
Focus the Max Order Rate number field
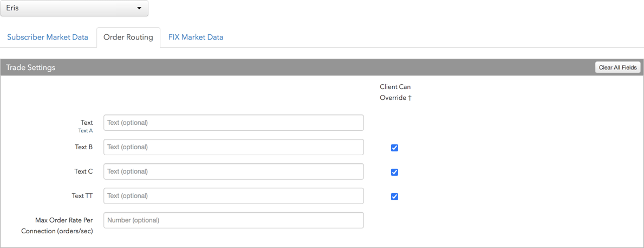click(x=233, y=220)
